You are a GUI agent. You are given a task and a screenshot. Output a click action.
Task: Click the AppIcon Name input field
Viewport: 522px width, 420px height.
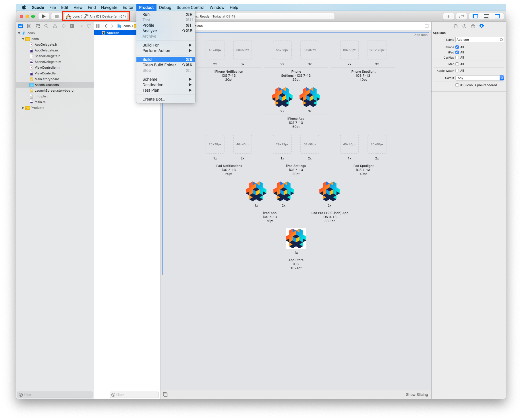click(x=480, y=40)
